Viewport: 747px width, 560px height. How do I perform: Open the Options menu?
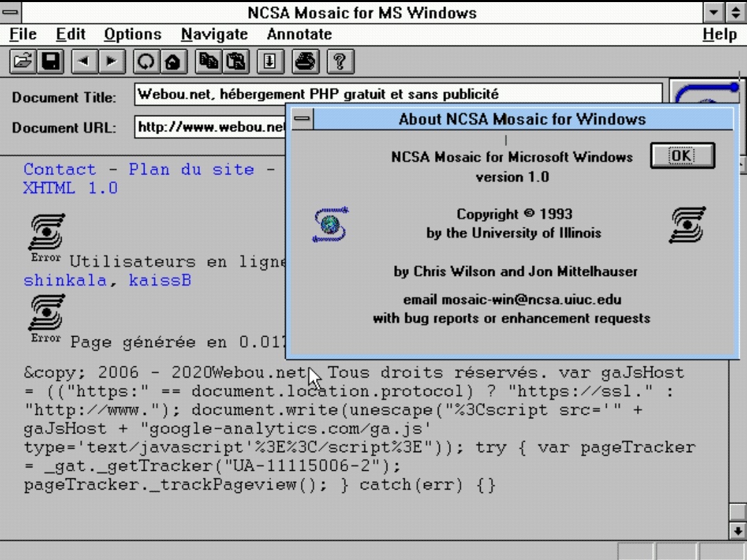pyautogui.click(x=133, y=35)
